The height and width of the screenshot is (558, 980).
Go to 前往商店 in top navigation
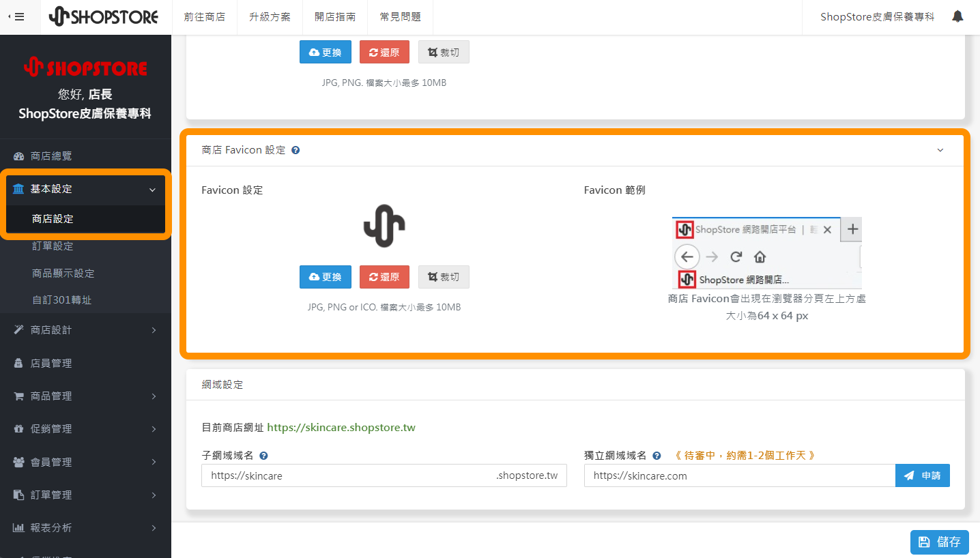pyautogui.click(x=205, y=17)
